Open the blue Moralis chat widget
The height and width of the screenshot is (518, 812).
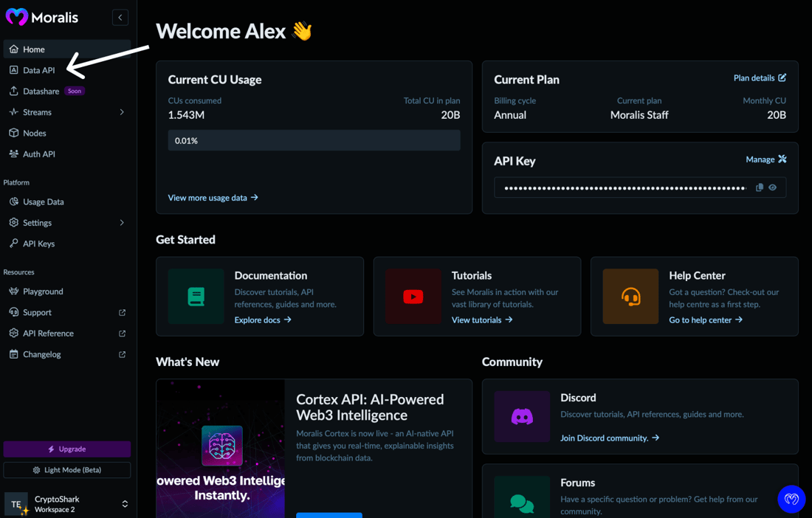[791, 499]
